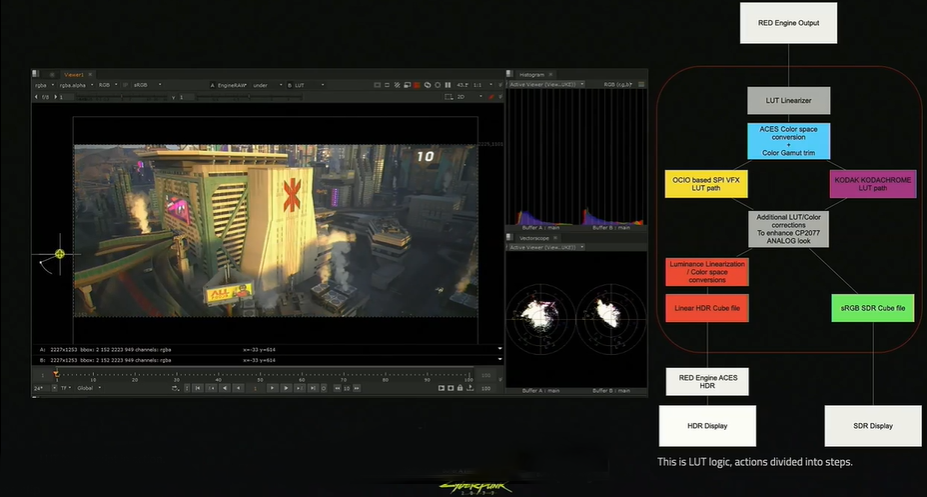Image resolution: width=927 pixels, height=497 pixels.
Task: Open the 2D/3D view mode dropdown
Action: [469, 97]
